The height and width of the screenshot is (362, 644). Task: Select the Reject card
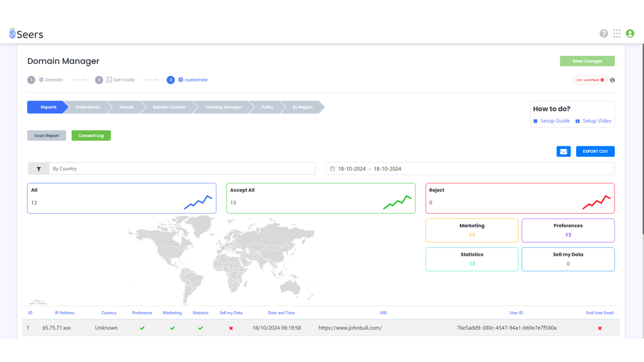[x=520, y=198]
